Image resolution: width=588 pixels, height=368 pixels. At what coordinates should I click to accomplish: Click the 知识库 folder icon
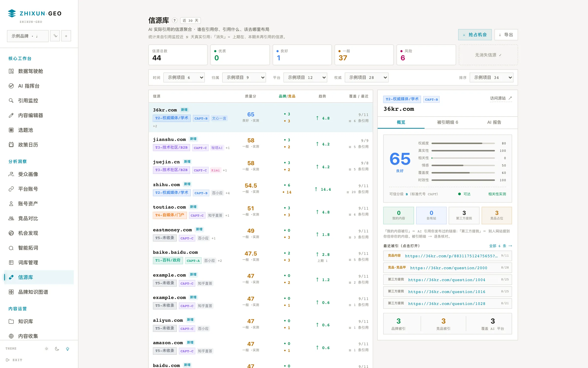click(11, 321)
